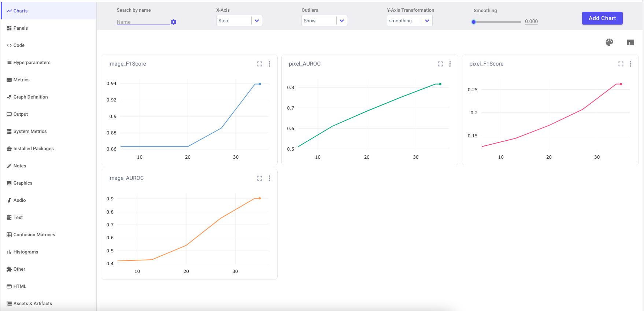Screen dimensions: 644x311
Task: Maximize the pixel_F1Score chart
Action: (621, 64)
